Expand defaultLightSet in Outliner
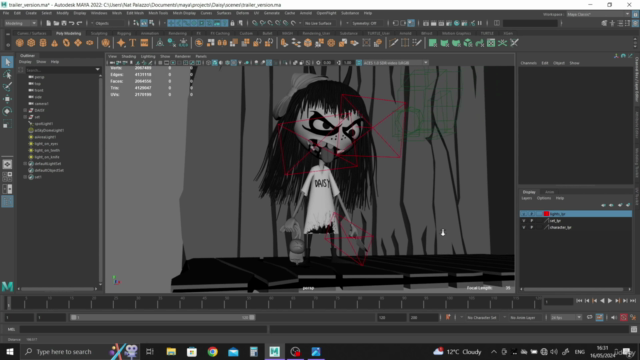Viewport: 640px width, 360px height. click(25, 164)
